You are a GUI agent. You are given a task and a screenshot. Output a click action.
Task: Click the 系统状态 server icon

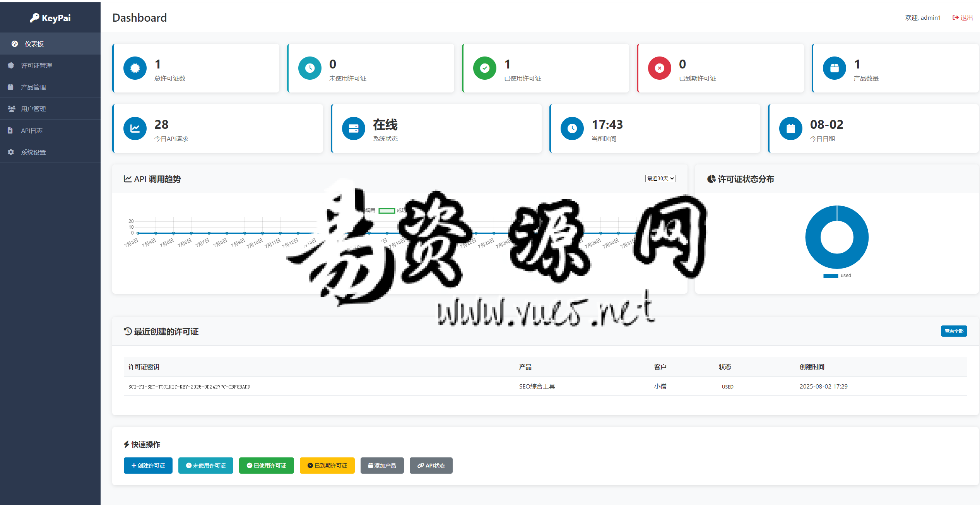tap(354, 128)
